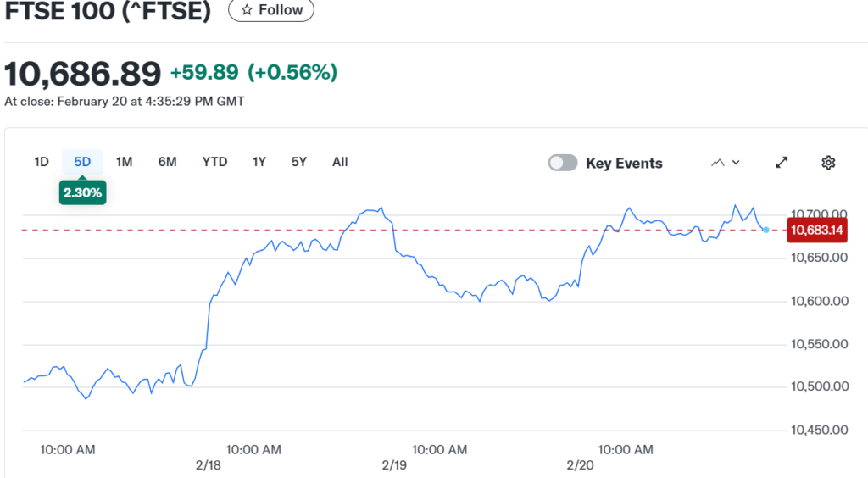Click the 2/19 date label on the axis
The image size is (868, 478).
(x=394, y=465)
